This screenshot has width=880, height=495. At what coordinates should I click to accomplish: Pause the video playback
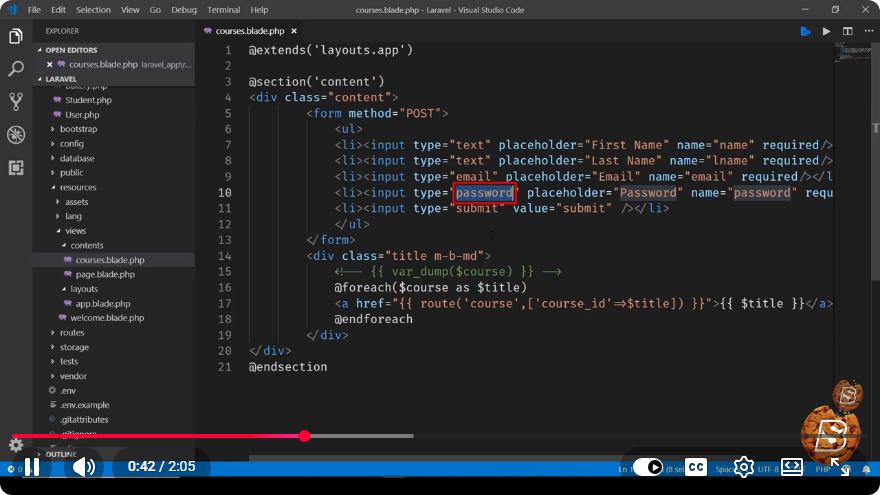(32, 467)
